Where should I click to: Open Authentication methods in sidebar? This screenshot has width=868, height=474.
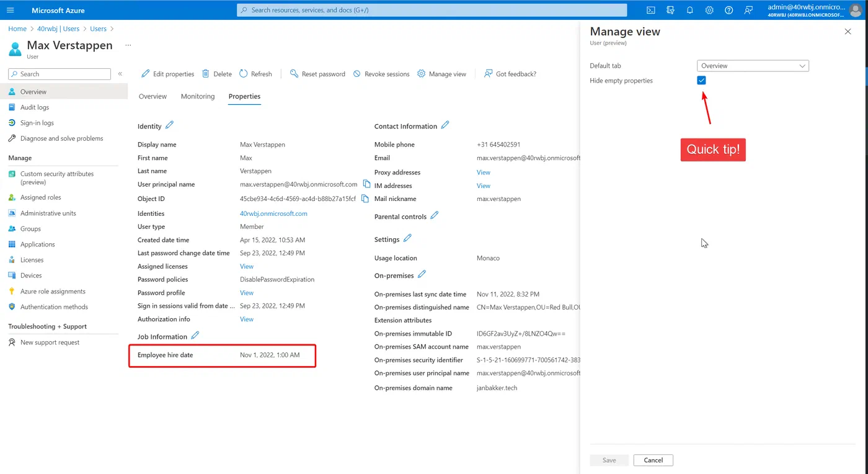tap(54, 307)
